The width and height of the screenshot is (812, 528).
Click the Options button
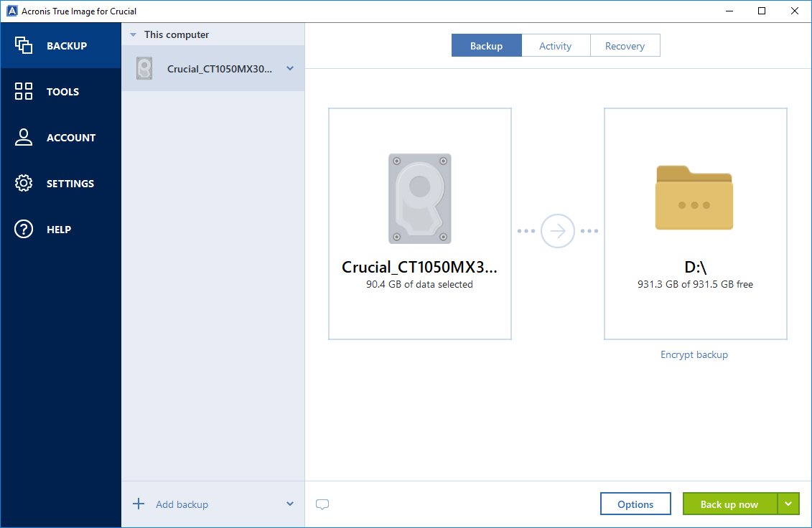pos(635,504)
